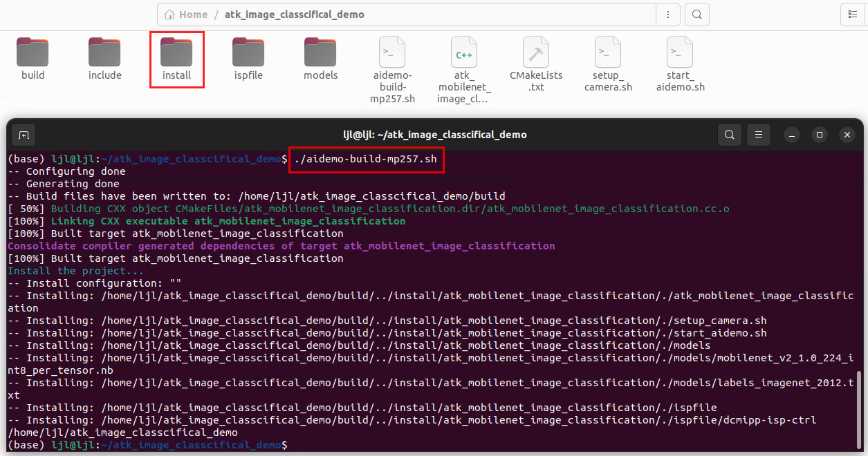Go to Home in the path bar
Viewport: 868px width, 456px height.
tap(186, 14)
